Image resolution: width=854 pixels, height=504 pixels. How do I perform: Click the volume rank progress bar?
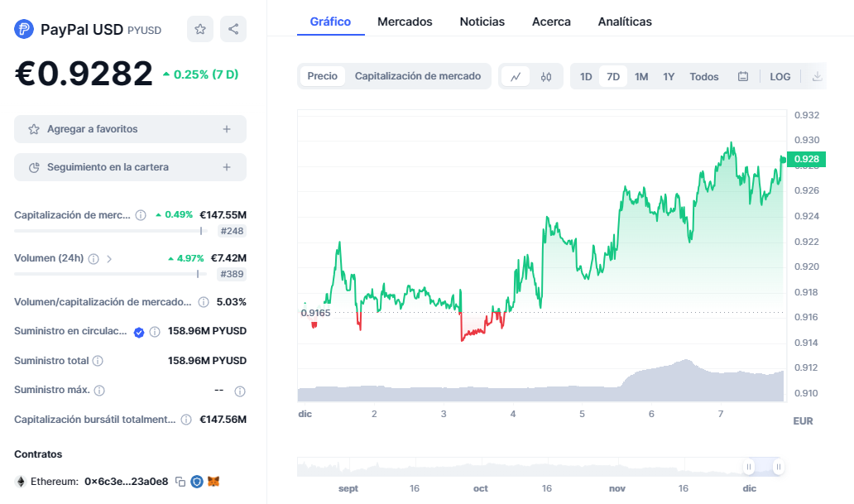[111, 274]
